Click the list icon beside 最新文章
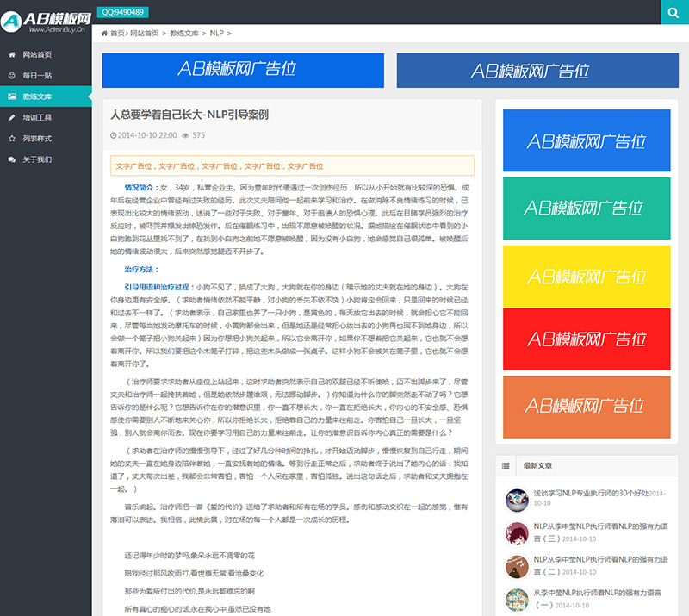Screen dimensions: 689x616 (x=506, y=465)
